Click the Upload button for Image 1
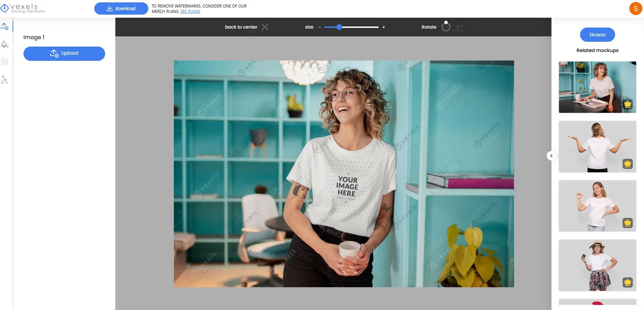 point(64,53)
